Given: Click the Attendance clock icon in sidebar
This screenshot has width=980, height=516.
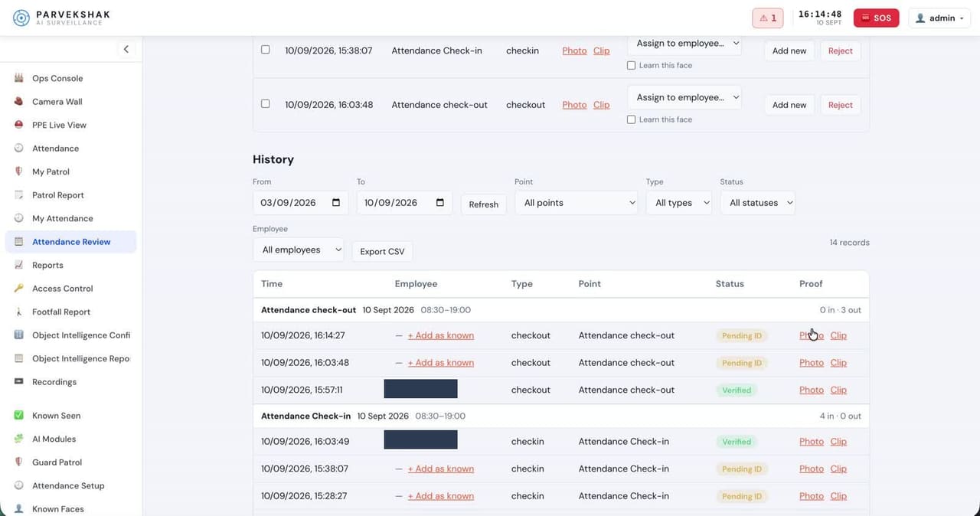Looking at the screenshot, I should (x=18, y=148).
